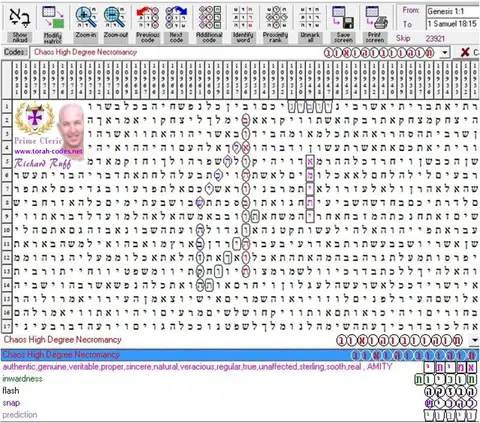Screen dimensions: 480x423
Task: Click matrix row number 13 header
Action: point(7,271)
